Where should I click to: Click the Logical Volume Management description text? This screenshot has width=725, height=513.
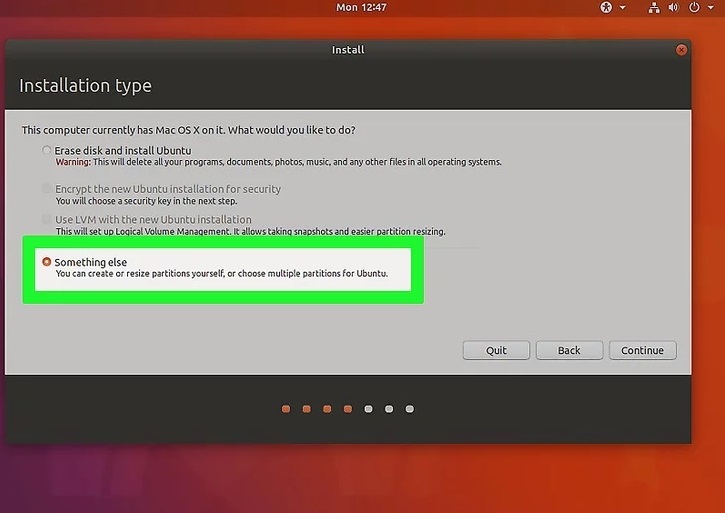click(x=250, y=231)
